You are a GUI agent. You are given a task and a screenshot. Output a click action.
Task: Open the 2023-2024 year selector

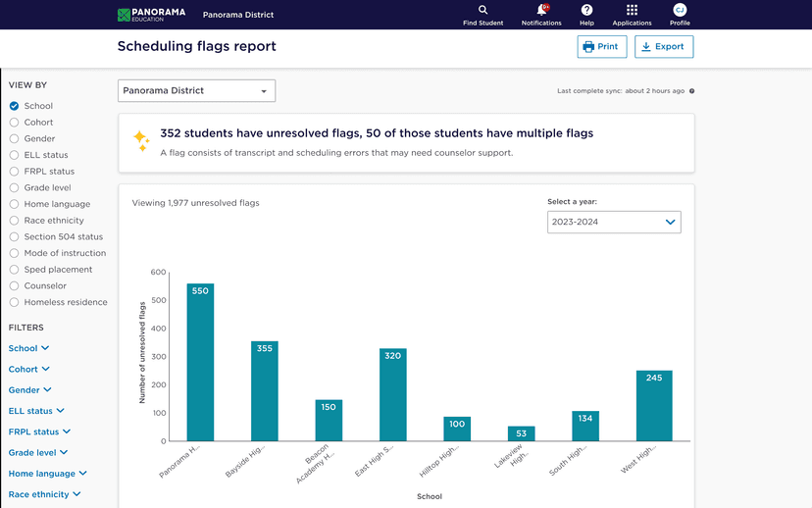point(614,223)
